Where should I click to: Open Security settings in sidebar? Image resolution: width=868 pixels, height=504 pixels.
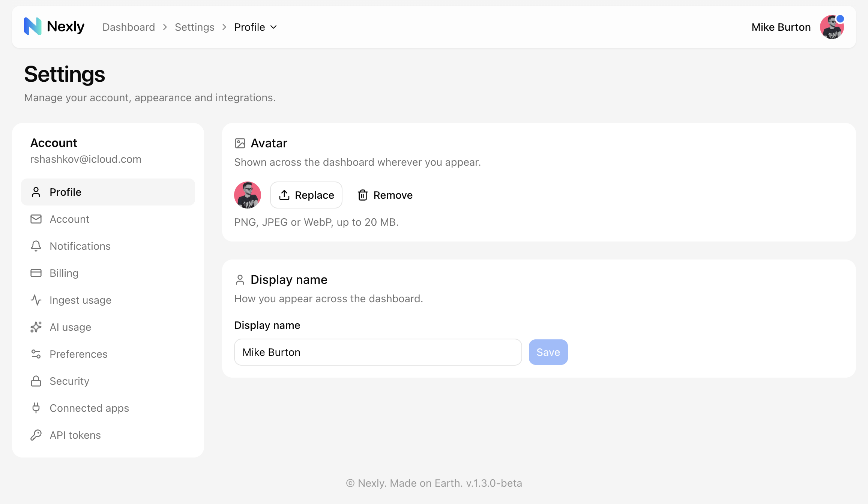point(108,381)
